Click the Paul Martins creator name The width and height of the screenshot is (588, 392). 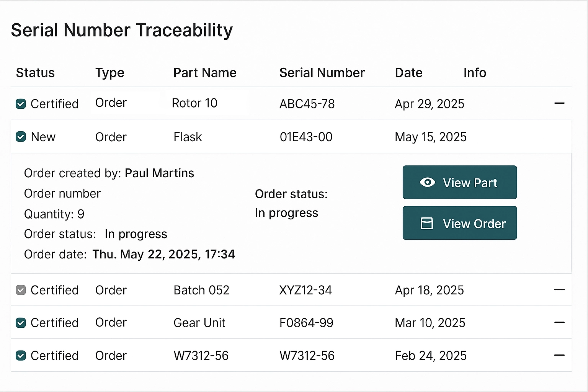point(159,173)
